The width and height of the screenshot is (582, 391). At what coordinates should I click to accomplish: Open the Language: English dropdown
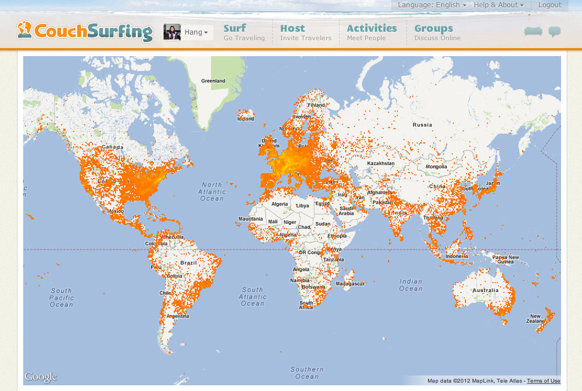tap(432, 5)
